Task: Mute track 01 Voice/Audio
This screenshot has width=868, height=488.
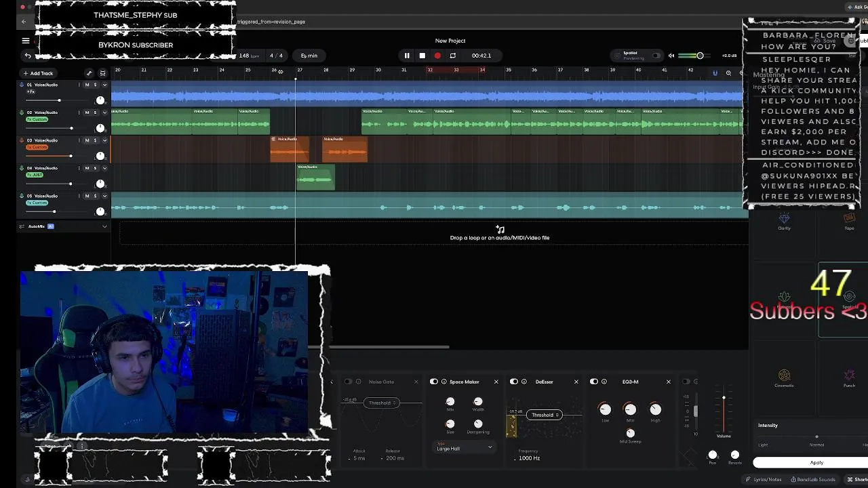Action: click(87, 85)
